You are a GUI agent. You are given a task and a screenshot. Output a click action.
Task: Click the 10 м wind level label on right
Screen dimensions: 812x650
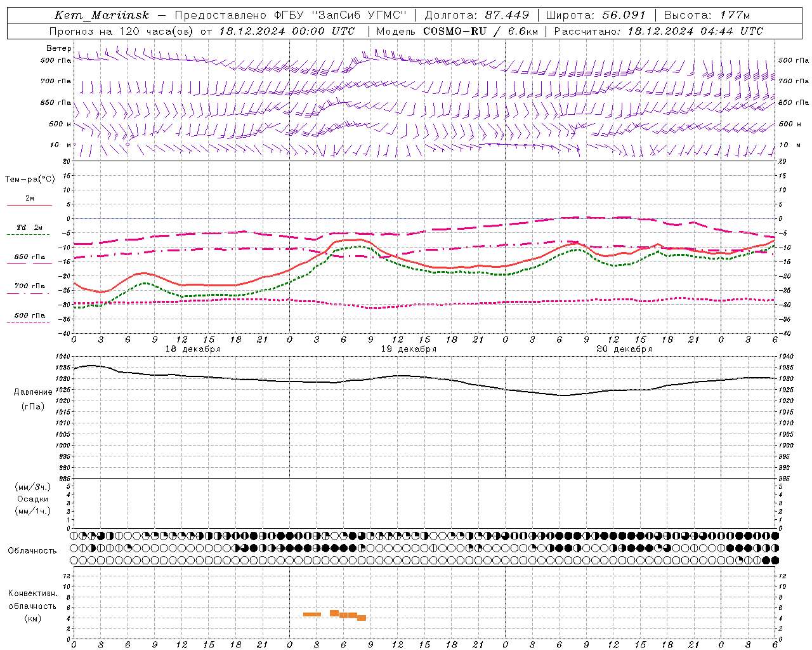click(x=789, y=145)
